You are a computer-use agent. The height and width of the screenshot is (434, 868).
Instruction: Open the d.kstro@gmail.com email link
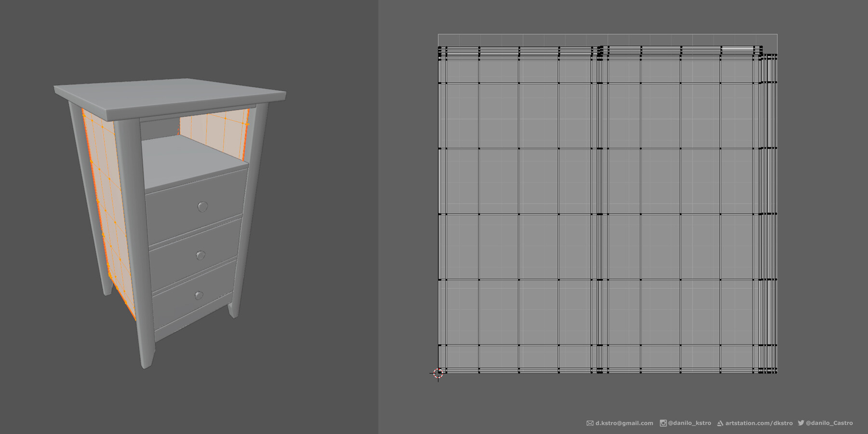(x=624, y=423)
